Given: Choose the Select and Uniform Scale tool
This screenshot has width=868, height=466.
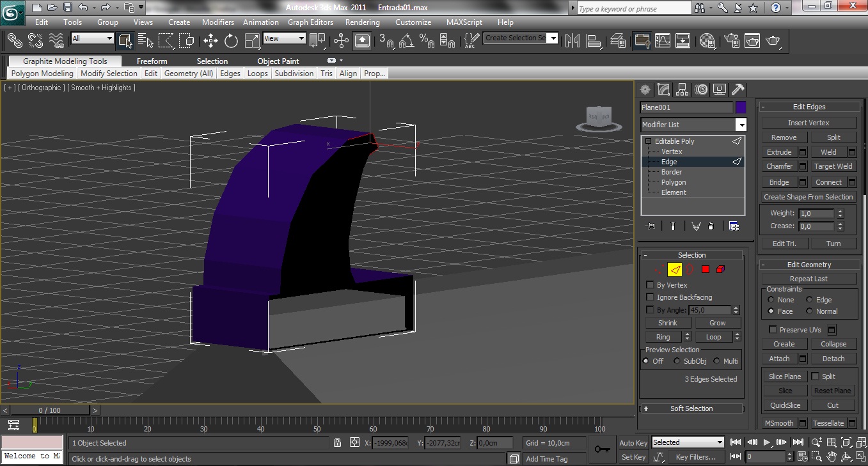Looking at the screenshot, I should [x=253, y=41].
